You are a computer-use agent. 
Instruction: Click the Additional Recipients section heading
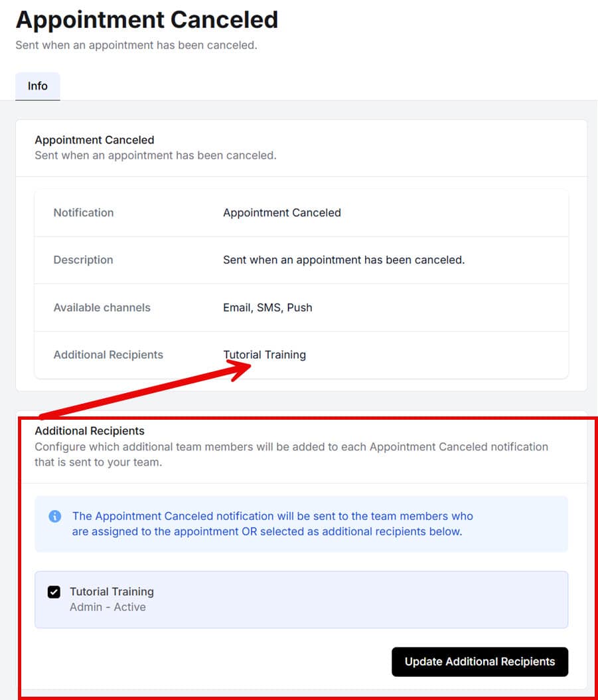[x=90, y=430]
